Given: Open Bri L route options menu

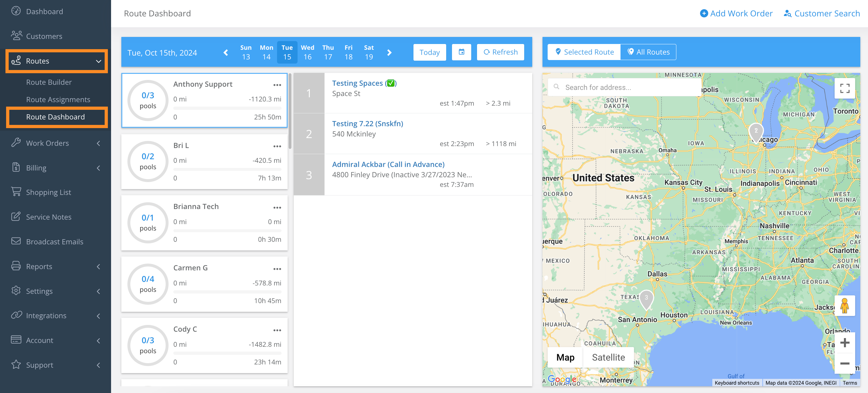Looking at the screenshot, I should [x=277, y=146].
